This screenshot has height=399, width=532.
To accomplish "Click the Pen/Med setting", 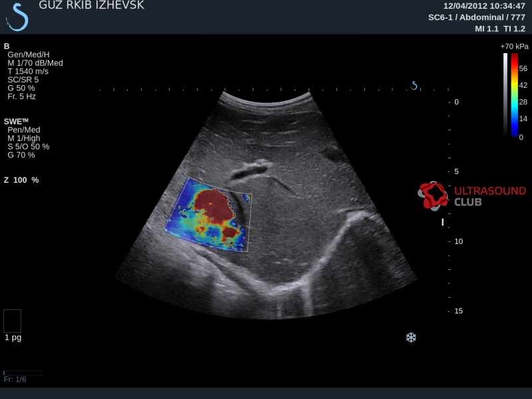I will click(24, 130).
